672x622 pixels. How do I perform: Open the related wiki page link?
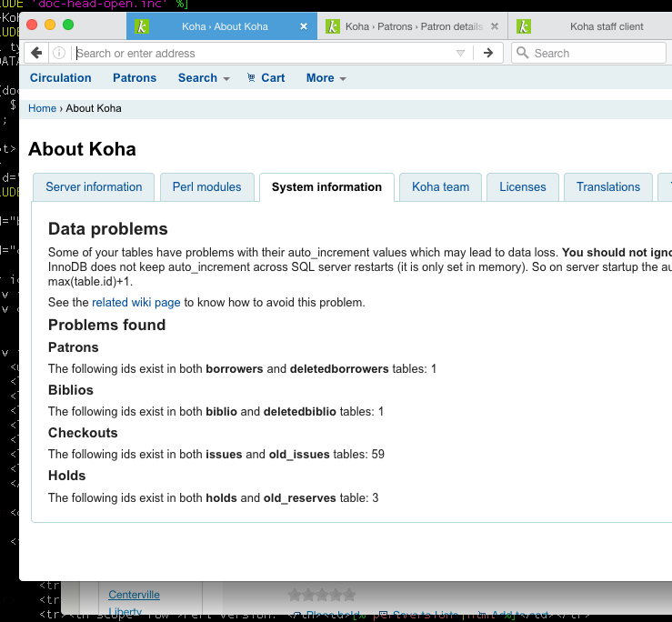tap(136, 302)
